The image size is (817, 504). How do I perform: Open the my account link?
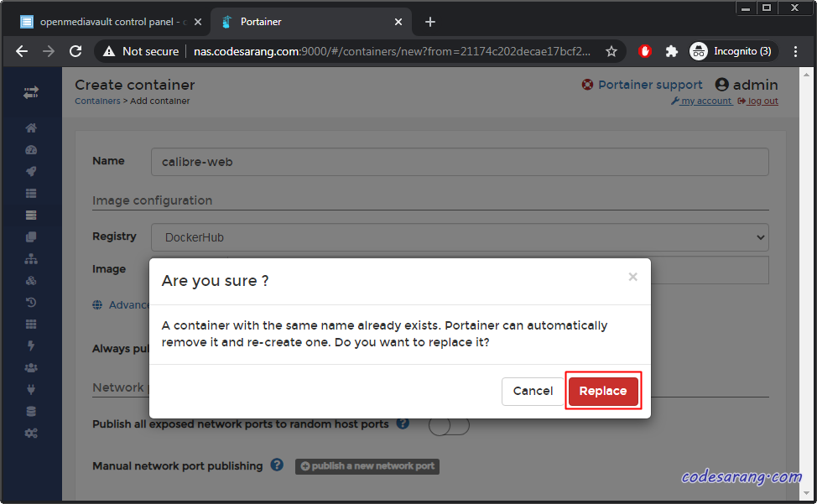(702, 101)
